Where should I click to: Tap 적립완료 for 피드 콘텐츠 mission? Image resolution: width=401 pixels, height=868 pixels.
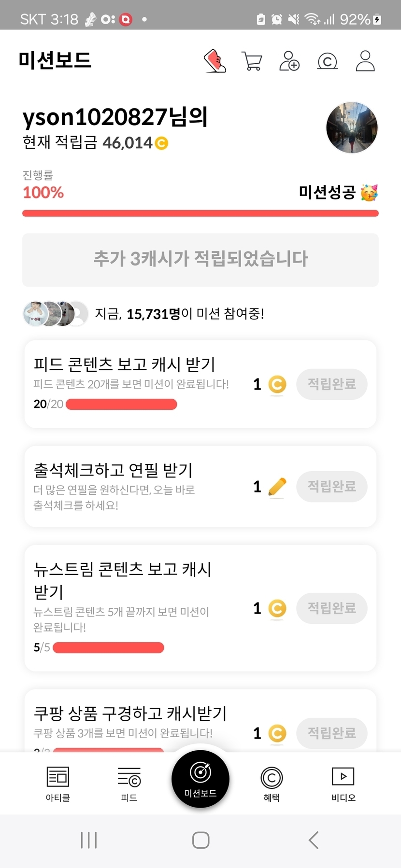pyautogui.click(x=331, y=384)
